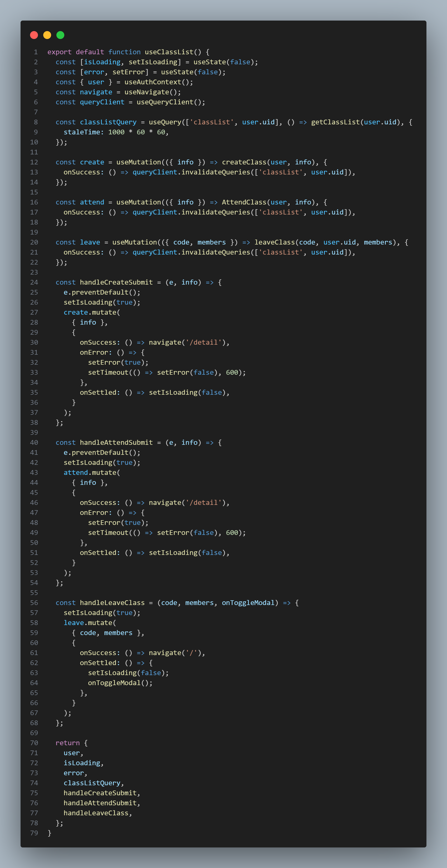Screen dimensions: 447x868
Task: Click 'handleAttendSubmit,' on line 76
Action: coord(102,803)
